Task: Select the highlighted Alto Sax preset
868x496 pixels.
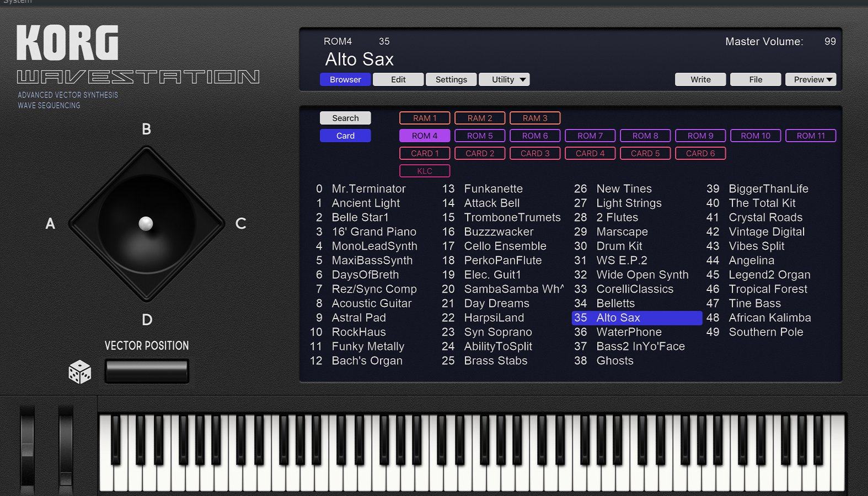Action: pos(637,317)
